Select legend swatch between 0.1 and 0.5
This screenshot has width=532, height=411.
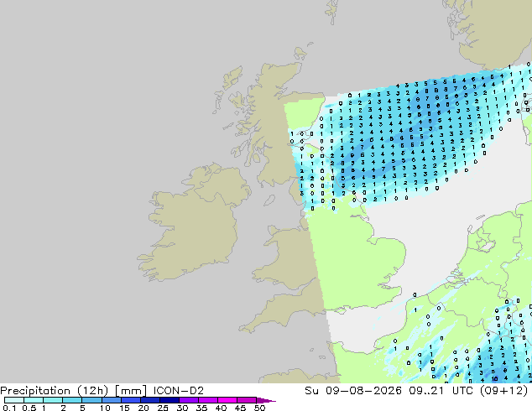(14, 400)
